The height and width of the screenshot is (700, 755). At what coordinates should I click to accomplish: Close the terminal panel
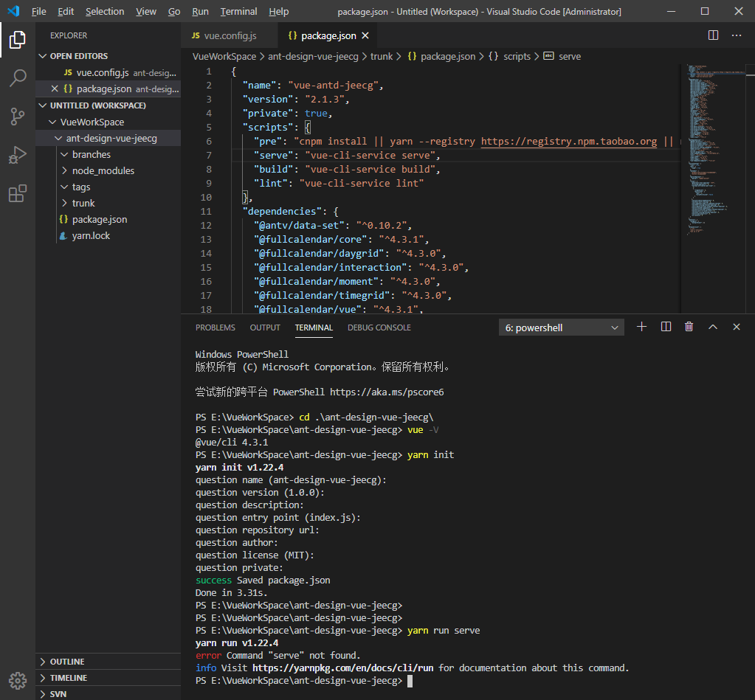(737, 328)
